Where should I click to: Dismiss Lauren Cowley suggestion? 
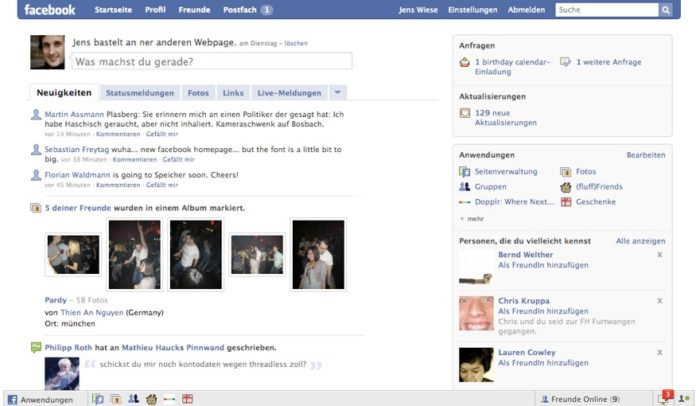coord(660,352)
